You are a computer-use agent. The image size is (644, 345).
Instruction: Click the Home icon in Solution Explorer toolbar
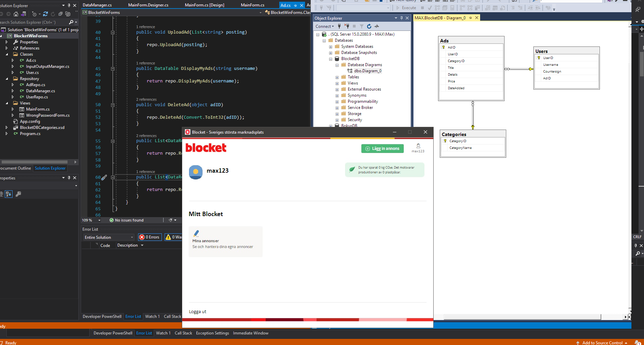pos(16,14)
